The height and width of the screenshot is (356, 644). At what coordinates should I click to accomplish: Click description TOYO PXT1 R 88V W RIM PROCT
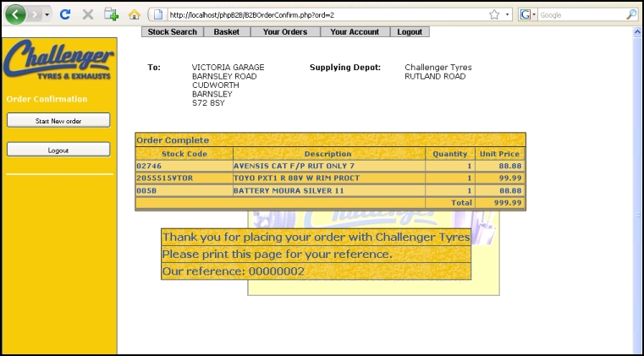pyautogui.click(x=296, y=178)
